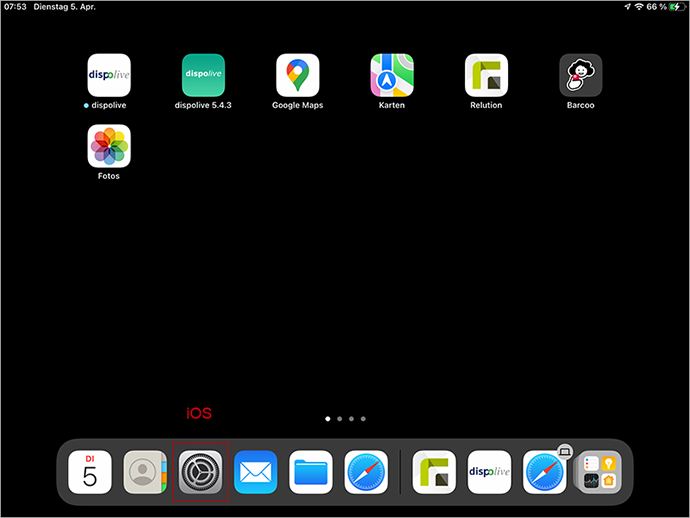Go to the second home screen page dot
Viewport: 690px width, 518px height.
[x=339, y=419]
